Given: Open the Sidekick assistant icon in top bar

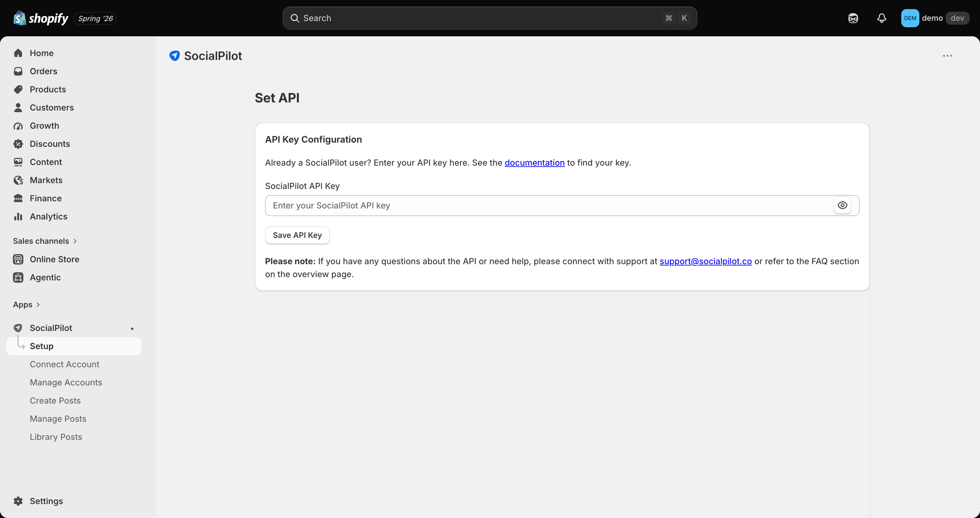Looking at the screenshot, I should tap(853, 18).
